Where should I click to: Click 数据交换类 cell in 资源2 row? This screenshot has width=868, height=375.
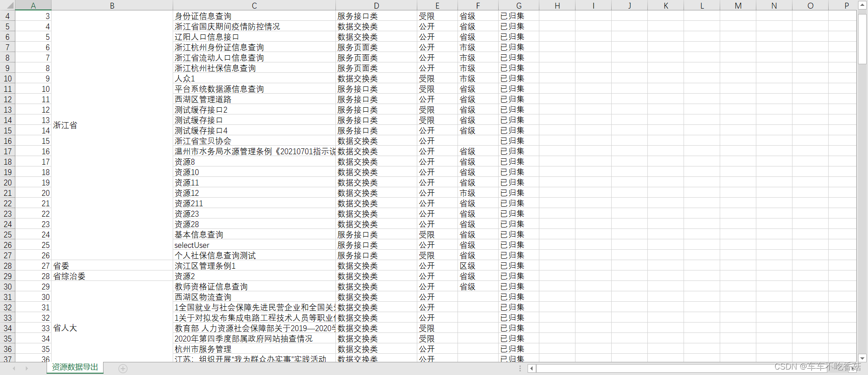pyautogui.click(x=376, y=276)
